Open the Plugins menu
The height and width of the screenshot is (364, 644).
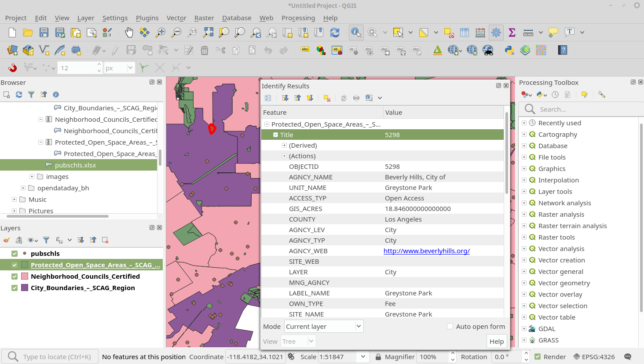pyautogui.click(x=147, y=18)
